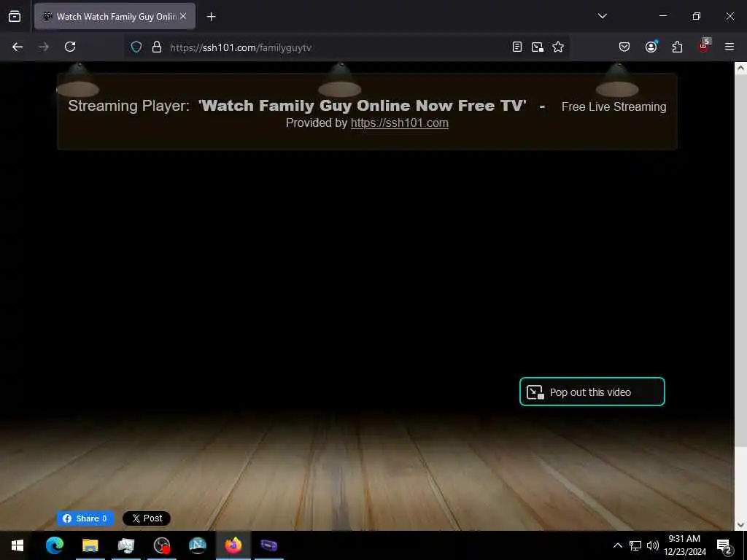Open clock showing 9:31 AM
Screen dimensions: 747x560
(x=684, y=545)
